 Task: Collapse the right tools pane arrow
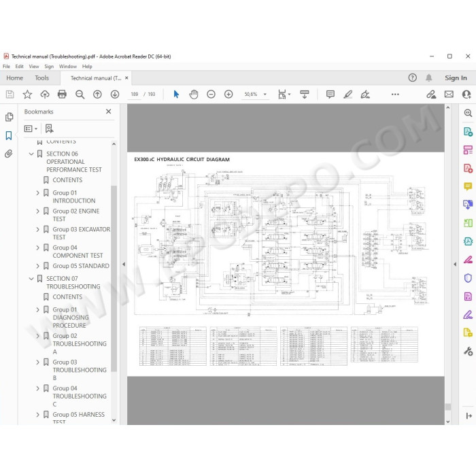455,265
